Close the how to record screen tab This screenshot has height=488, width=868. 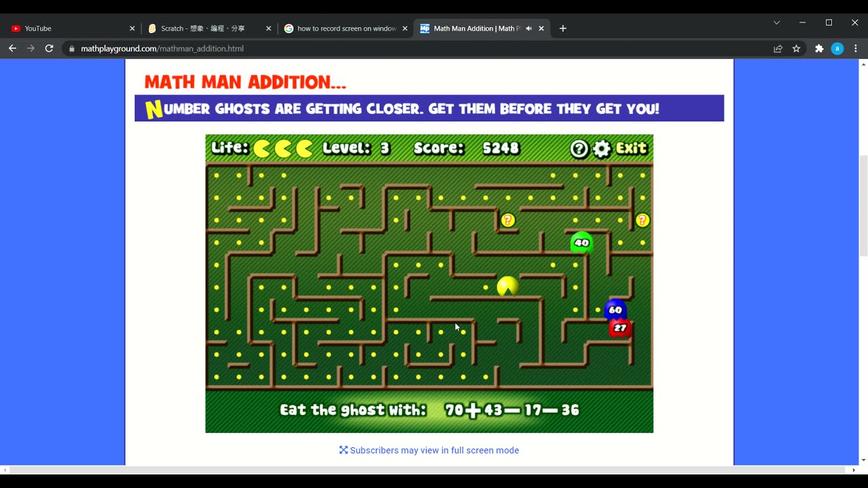click(405, 28)
